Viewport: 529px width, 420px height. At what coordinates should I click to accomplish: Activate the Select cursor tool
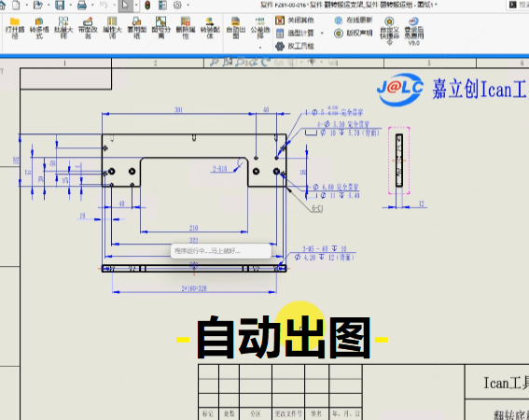pyautogui.click(x=126, y=5)
